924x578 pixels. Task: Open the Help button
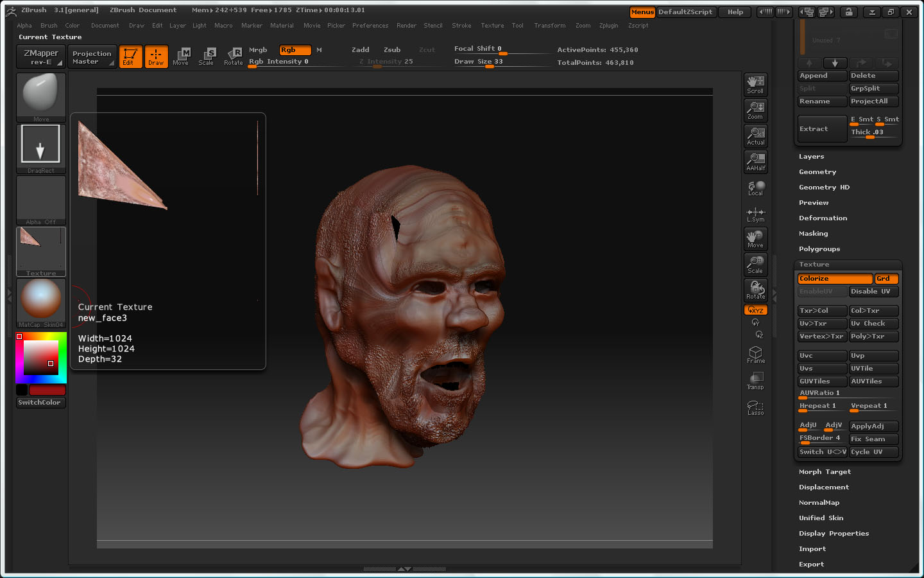(735, 12)
